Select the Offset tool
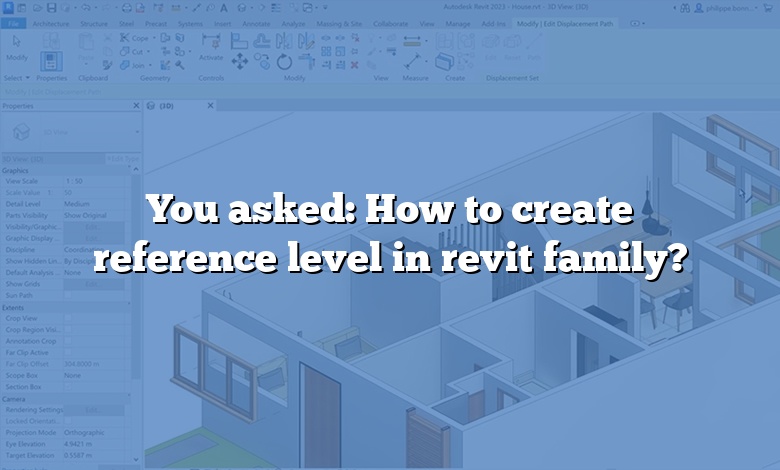 (x=261, y=41)
